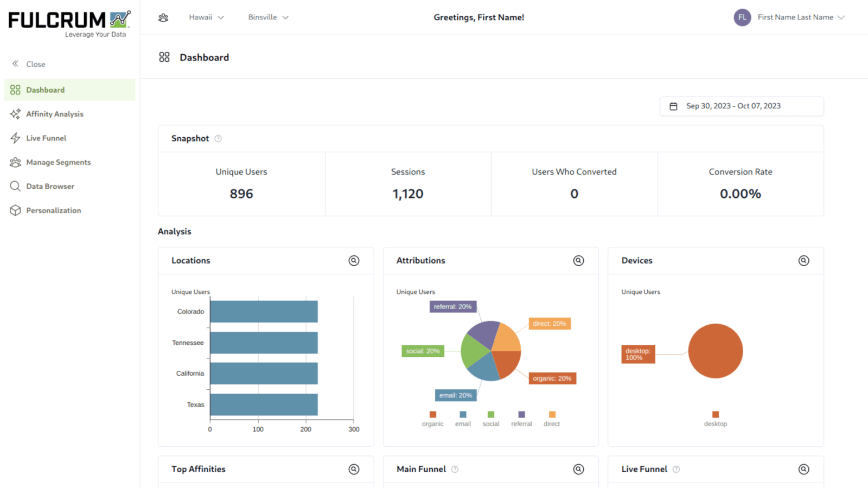Select the Data Browser magnifier icon
This screenshot has width=868, height=488.
click(x=15, y=186)
